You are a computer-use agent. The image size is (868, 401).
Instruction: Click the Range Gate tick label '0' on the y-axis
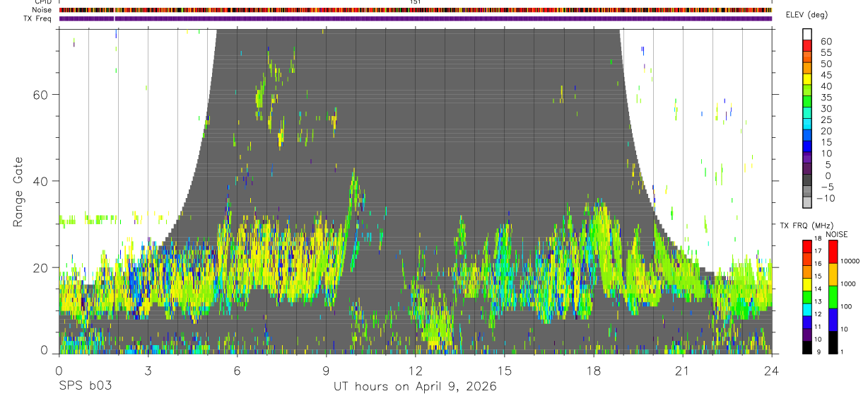(x=45, y=351)
